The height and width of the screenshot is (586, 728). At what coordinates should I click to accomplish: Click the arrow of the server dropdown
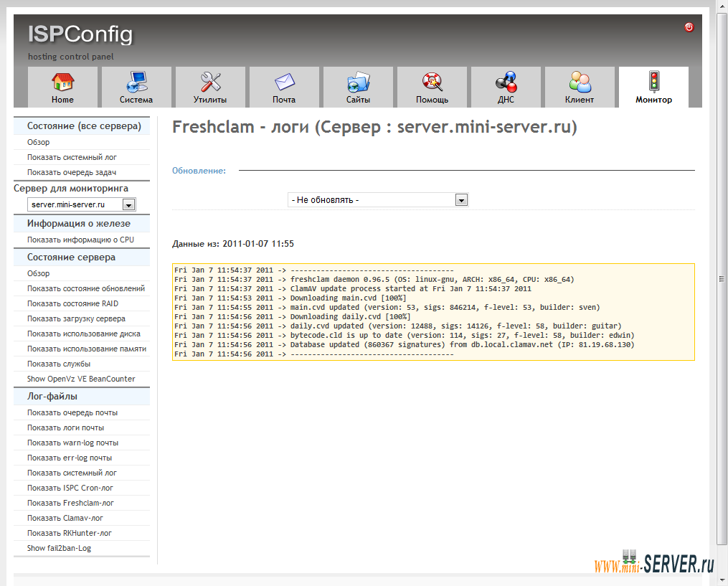128,204
